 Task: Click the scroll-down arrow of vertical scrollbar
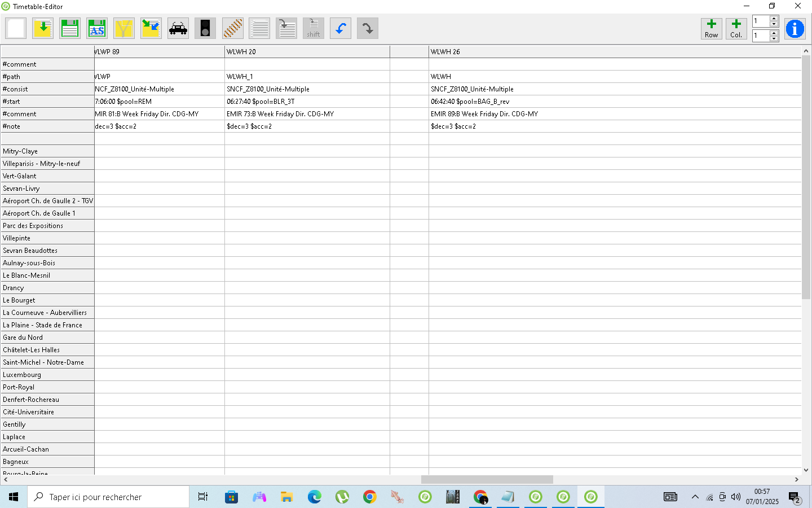click(x=806, y=470)
